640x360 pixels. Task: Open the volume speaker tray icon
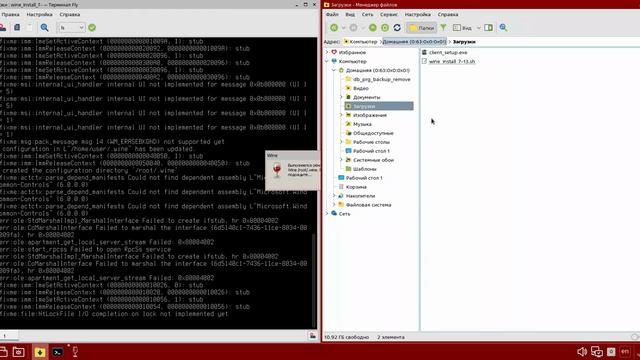[582, 352]
